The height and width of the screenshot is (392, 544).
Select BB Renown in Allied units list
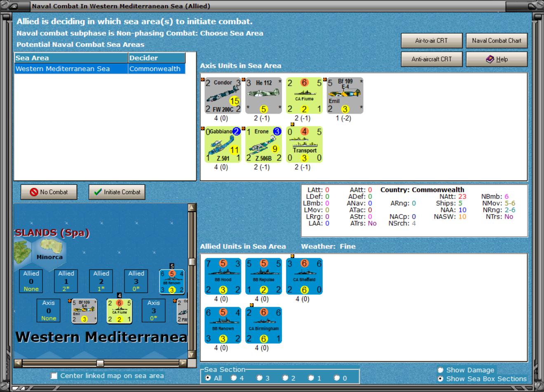(x=223, y=325)
